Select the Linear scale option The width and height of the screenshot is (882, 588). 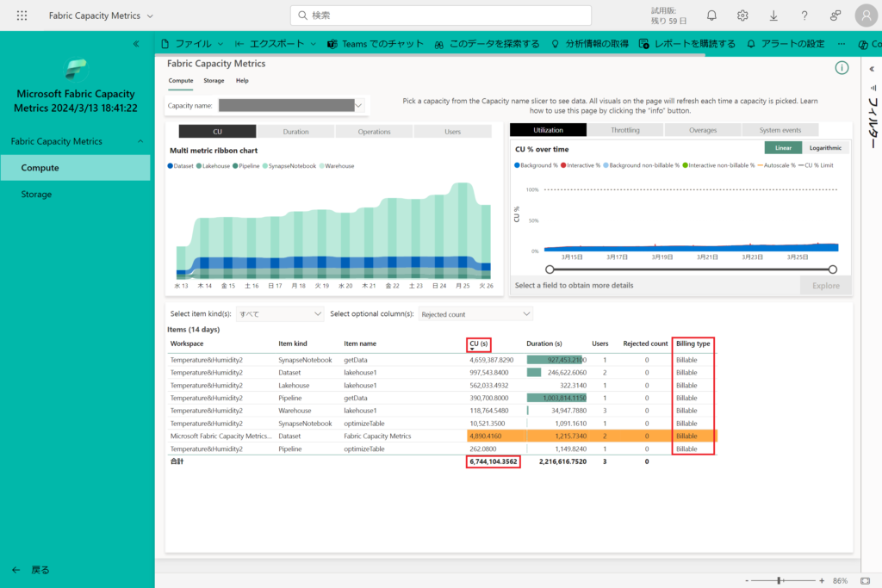point(783,148)
